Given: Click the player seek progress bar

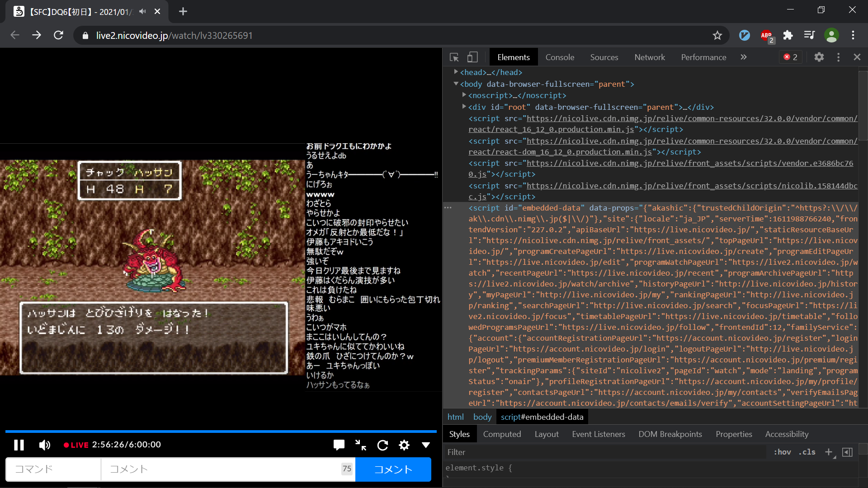Looking at the screenshot, I should (221, 432).
